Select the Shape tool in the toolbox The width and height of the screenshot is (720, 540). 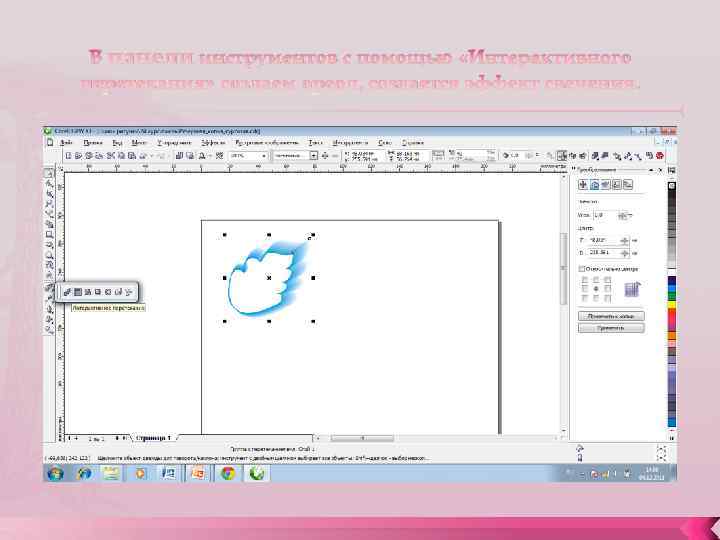point(49,183)
